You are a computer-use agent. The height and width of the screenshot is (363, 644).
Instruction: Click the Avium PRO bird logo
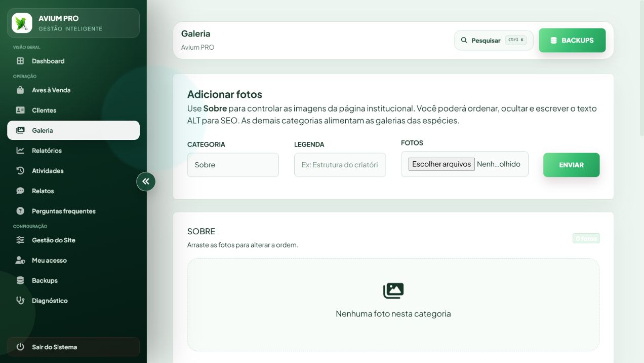22,23
